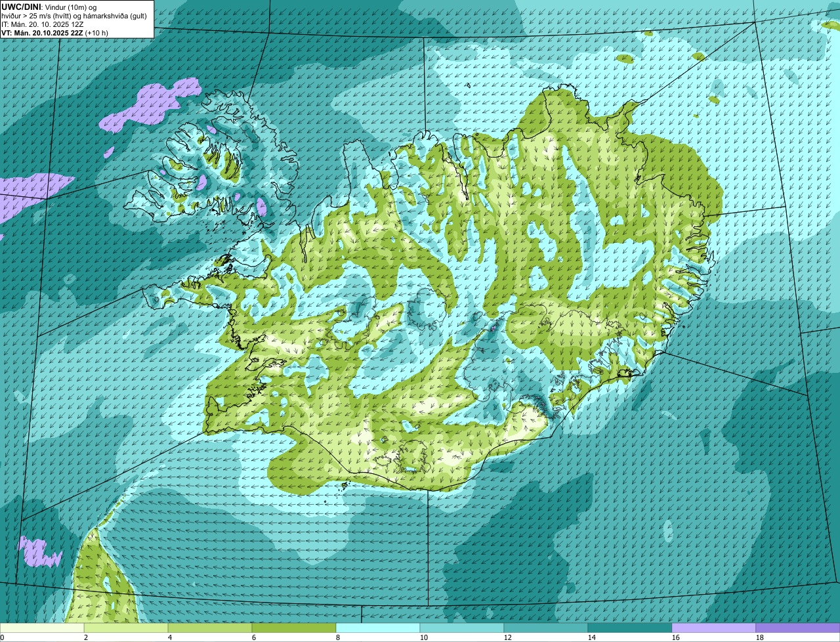This screenshot has width=840, height=642.
Task: Click the legend value "0"
Action: click(x=2, y=637)
